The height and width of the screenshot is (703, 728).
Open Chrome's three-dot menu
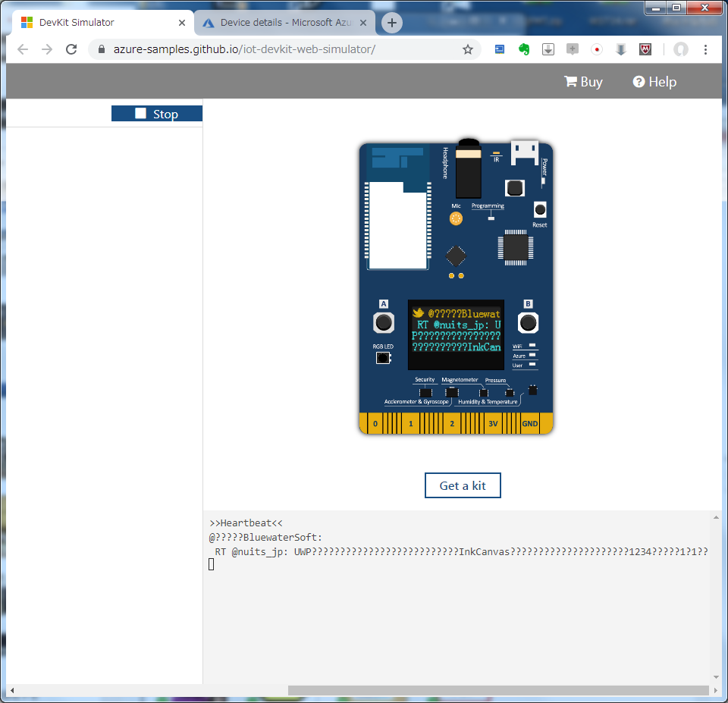tap(706, 49)
